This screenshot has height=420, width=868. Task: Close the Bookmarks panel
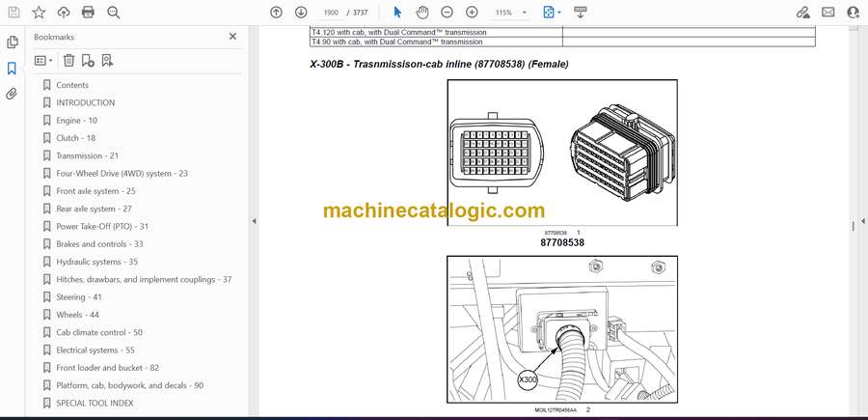(232, 37)
